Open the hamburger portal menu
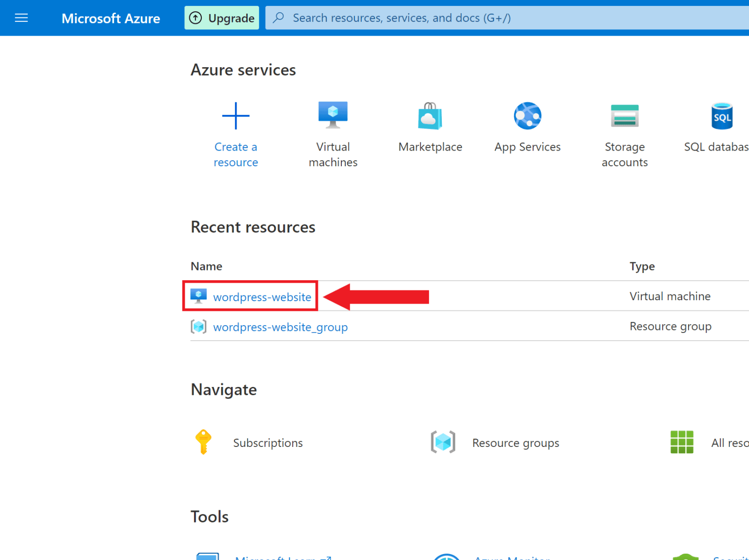This screenshot has width=749, height=560. pos(21,18)
